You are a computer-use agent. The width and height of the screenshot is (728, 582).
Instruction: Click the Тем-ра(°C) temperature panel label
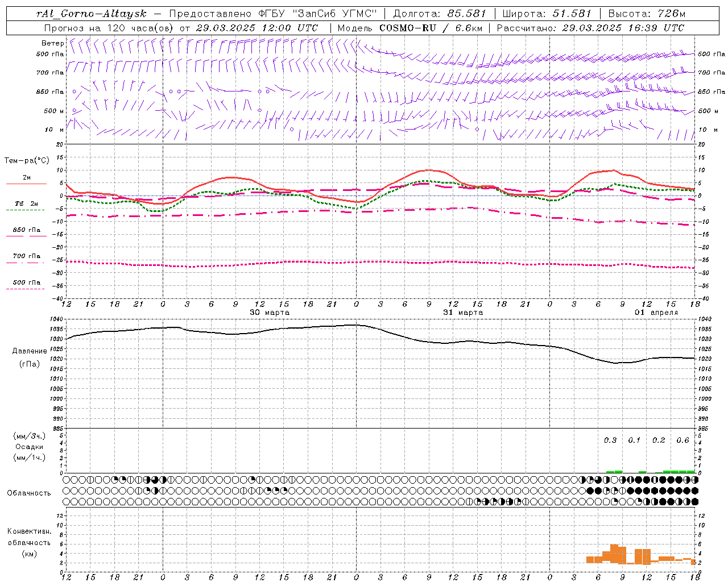pyautogui.click(x=27, y=161)
